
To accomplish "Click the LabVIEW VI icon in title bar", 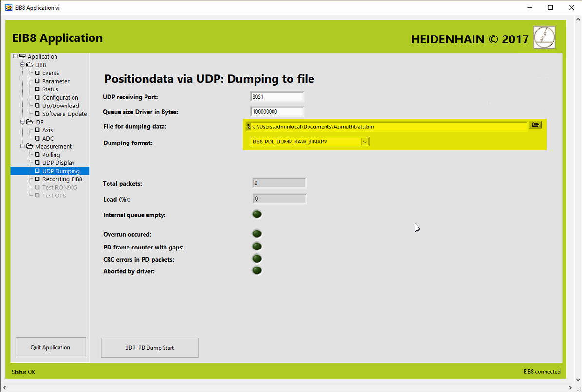I will tap(9, 7).
